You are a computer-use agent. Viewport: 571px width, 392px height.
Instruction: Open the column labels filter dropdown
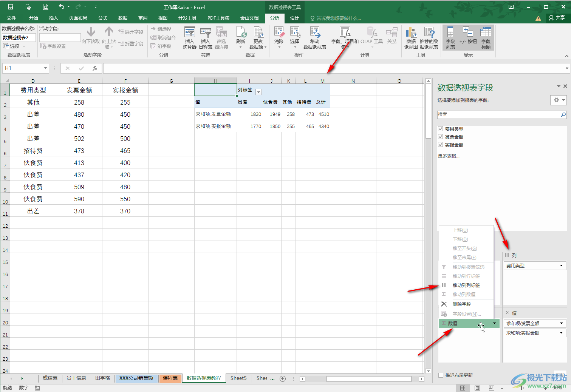pyautogui.click(x=259, y=92)
